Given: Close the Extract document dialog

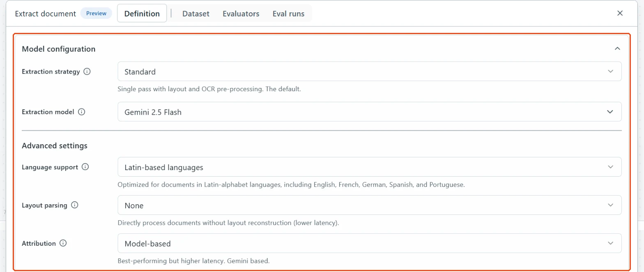Looking at the screenshot, I should [x=620, y=13].
